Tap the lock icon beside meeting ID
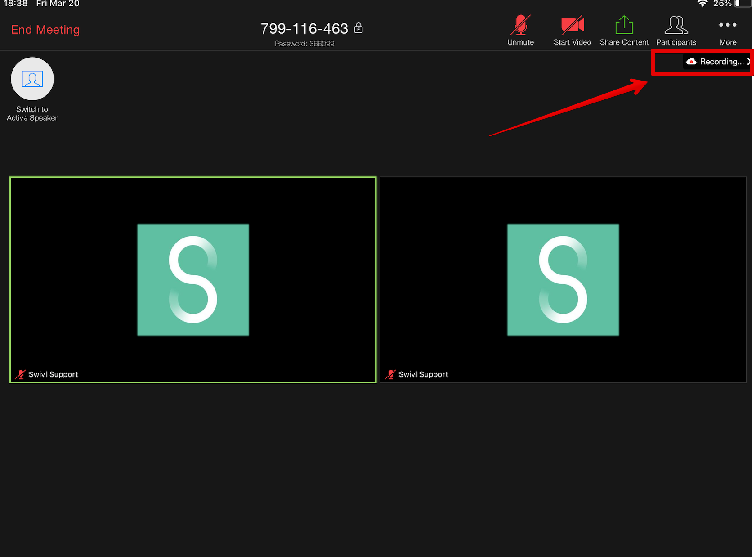This screenshot has height=557, width=756. coord(358,28)
